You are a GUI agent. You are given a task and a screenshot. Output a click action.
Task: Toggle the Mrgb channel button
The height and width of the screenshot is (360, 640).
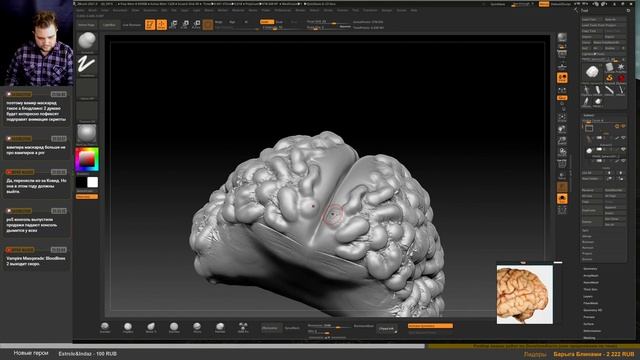[x=219, y=22]
